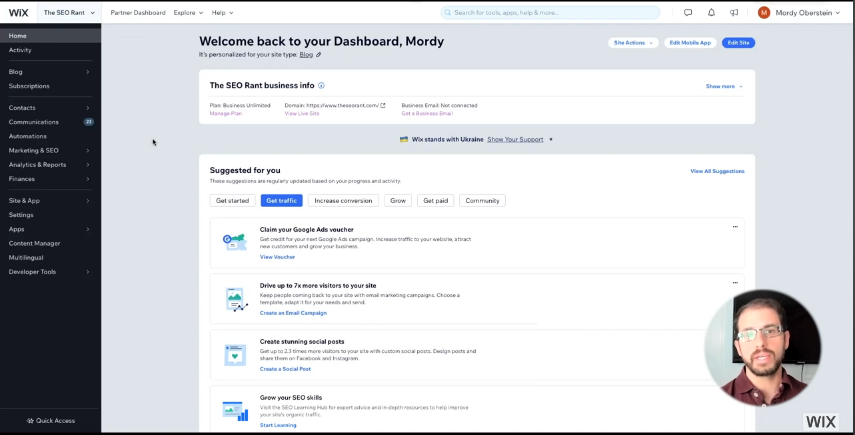Click Get a Business Email link

click(427, 113)
